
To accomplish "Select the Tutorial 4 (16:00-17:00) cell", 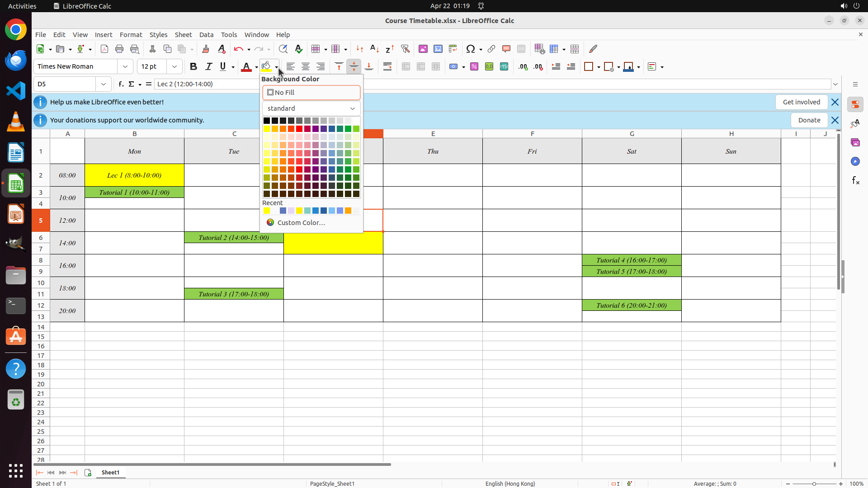I will [632, 260].
